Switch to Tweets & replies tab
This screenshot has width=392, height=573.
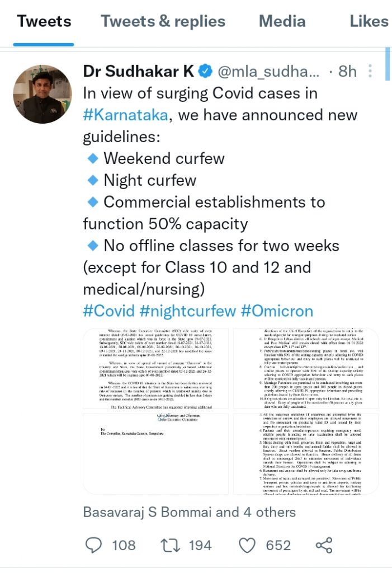163,22
